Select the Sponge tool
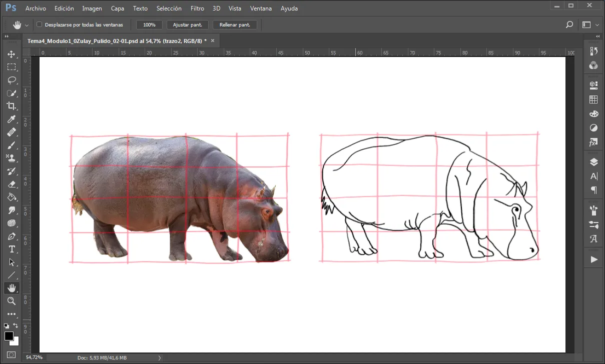This screenshot has height=364, width=605. (11, 223)
